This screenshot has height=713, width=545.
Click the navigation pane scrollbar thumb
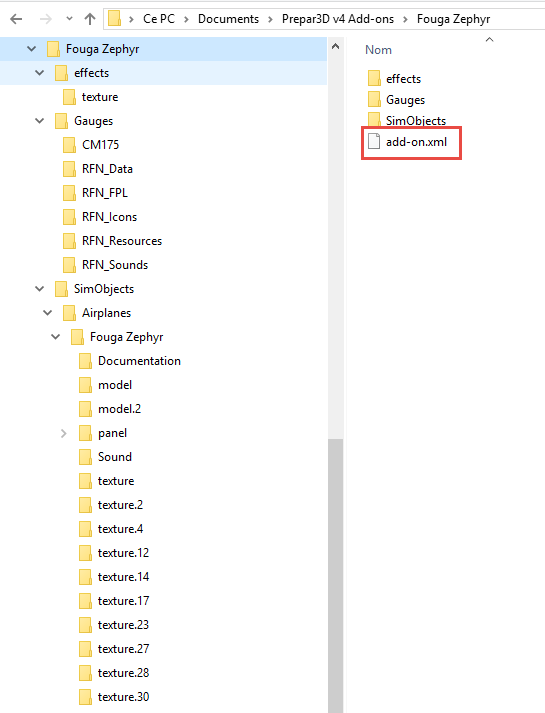coord(335,576)
